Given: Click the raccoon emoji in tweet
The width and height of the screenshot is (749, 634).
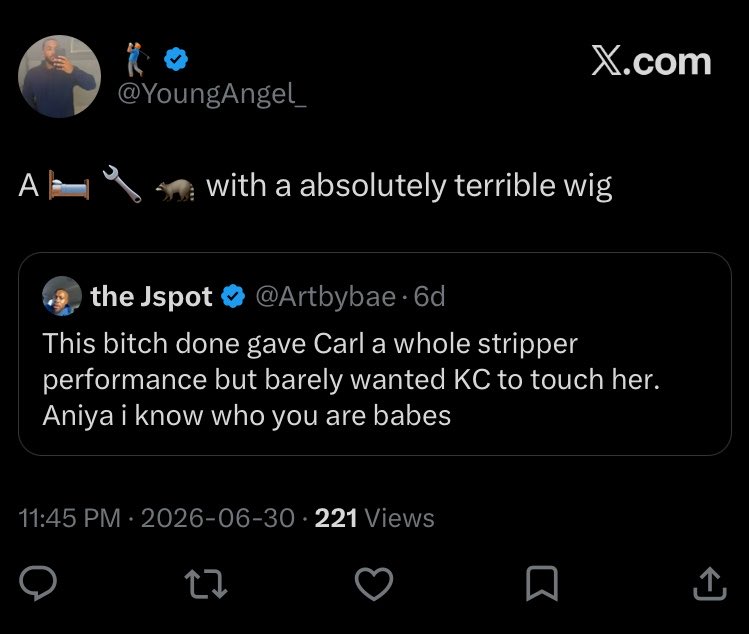Looking at the screenshot, I should 175,189.
